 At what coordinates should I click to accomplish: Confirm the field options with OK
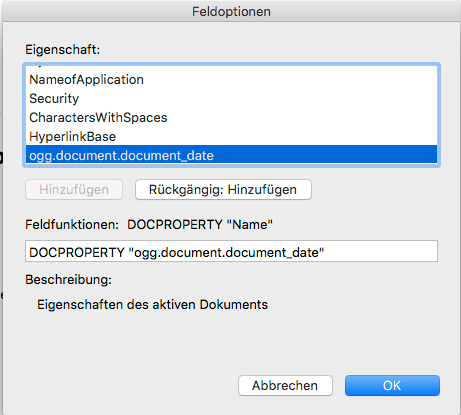pyautogui.click(x=392, y=386)
